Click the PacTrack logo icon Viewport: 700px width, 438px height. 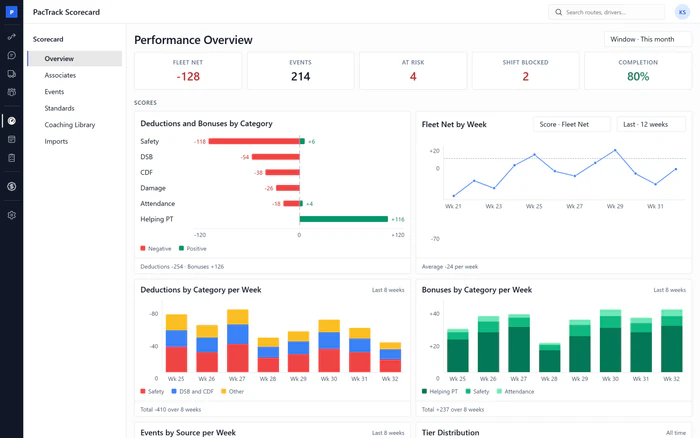(12, 12)
